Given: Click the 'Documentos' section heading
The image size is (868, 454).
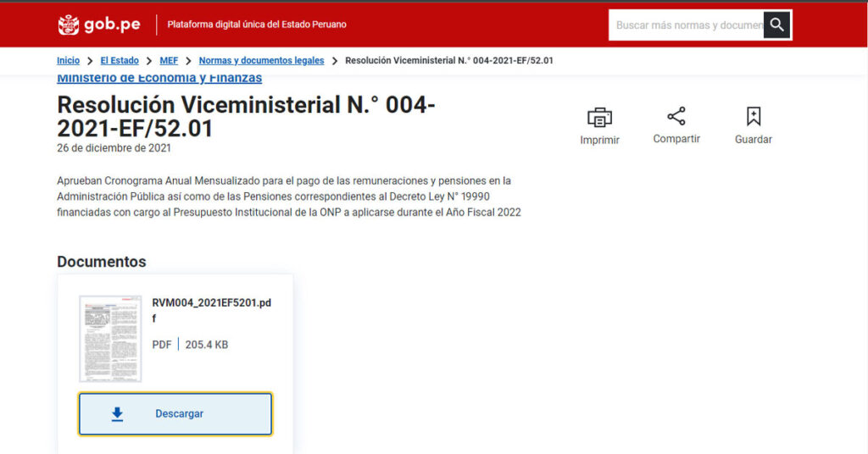Looking at the screenshot, I should [102, 262].
